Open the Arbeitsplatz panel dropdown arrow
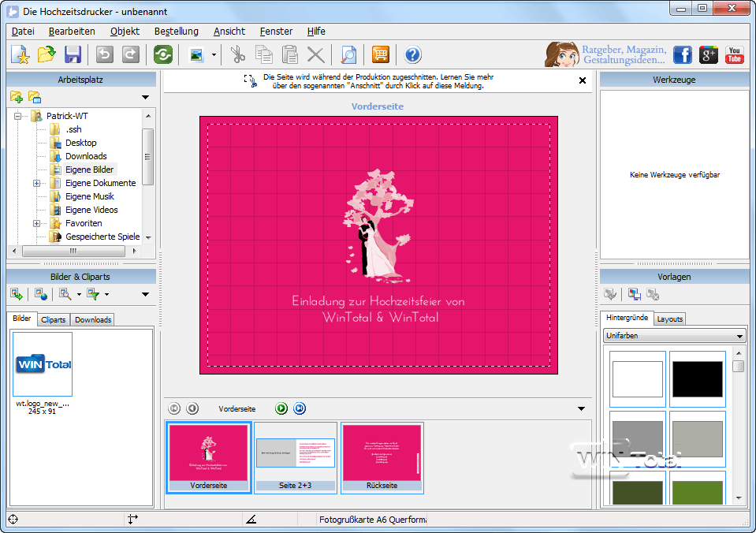 click(145, 98)
